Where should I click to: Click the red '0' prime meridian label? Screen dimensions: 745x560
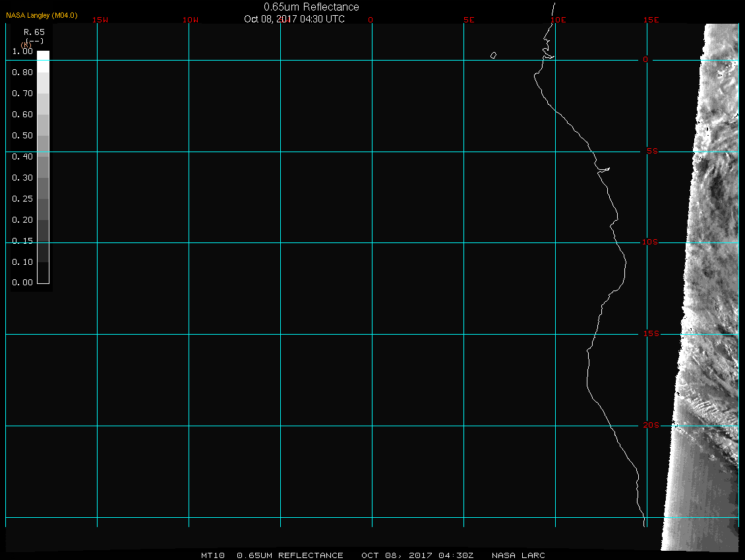pos(371,20)
